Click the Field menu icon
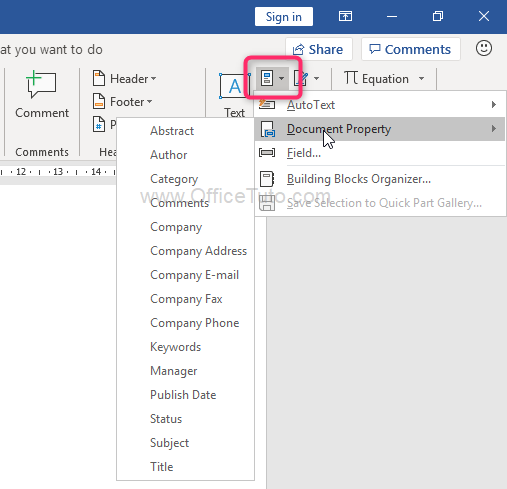This screenshot has width=507, height=489. click(267, 153)
